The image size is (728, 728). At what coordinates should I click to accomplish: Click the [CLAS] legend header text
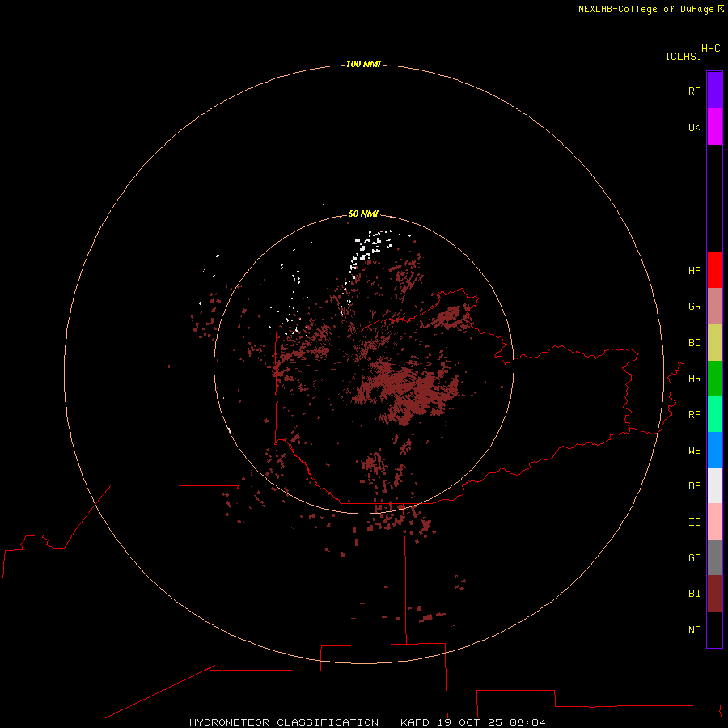point(684,56)
